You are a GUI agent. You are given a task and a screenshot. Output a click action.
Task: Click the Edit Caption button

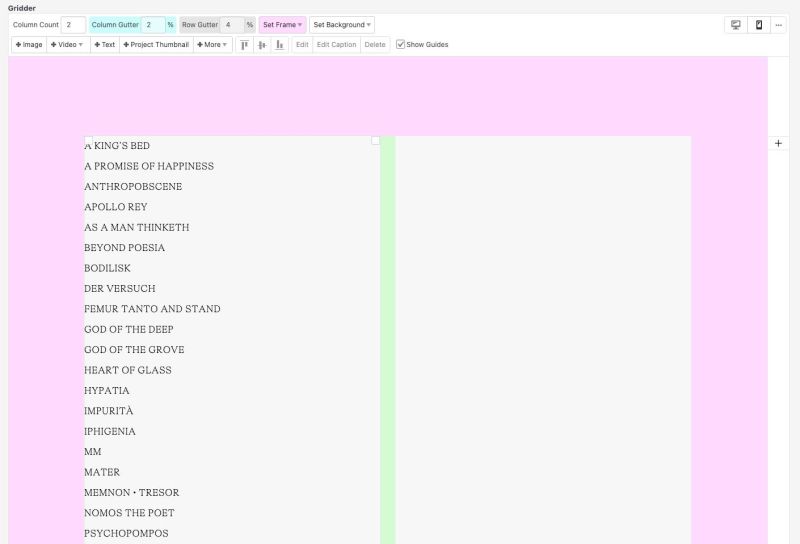[336, 45]
